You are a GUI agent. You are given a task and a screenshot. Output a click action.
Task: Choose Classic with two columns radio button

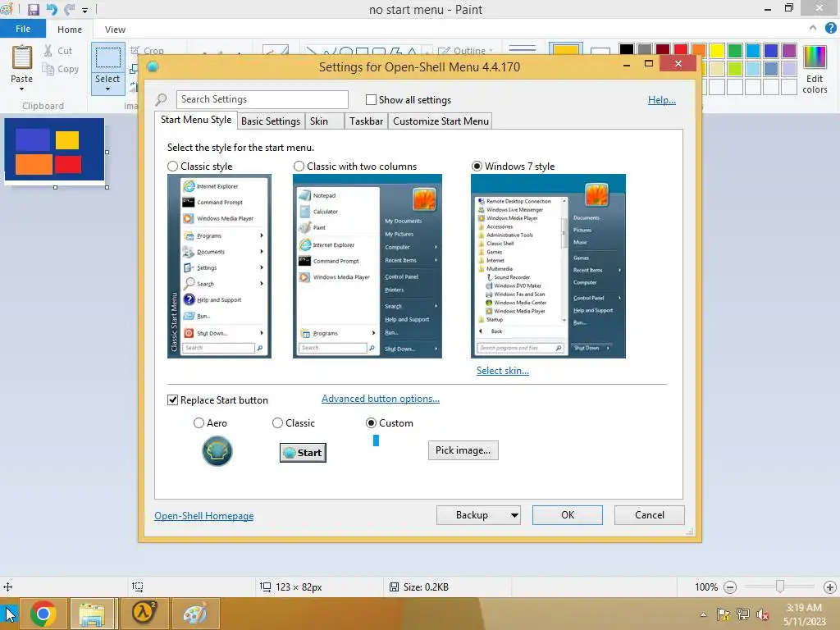pos(299,166)
